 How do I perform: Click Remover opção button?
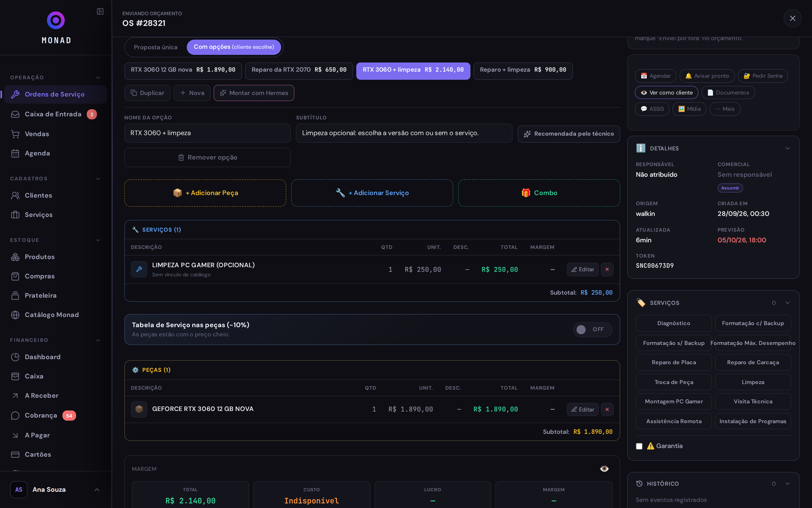(207, 157)
